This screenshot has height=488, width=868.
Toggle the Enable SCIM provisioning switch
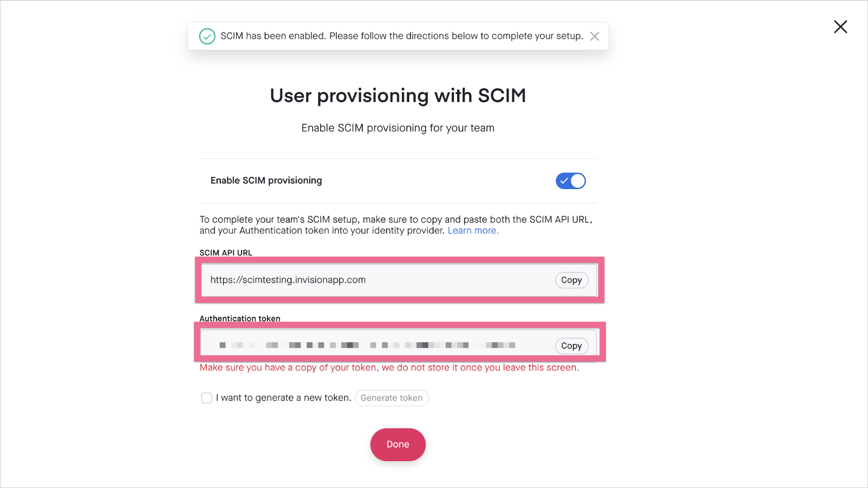(570, 180)
